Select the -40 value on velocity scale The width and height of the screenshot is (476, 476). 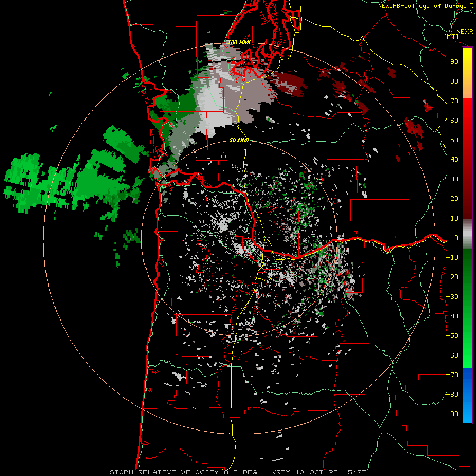click(452, 316)
